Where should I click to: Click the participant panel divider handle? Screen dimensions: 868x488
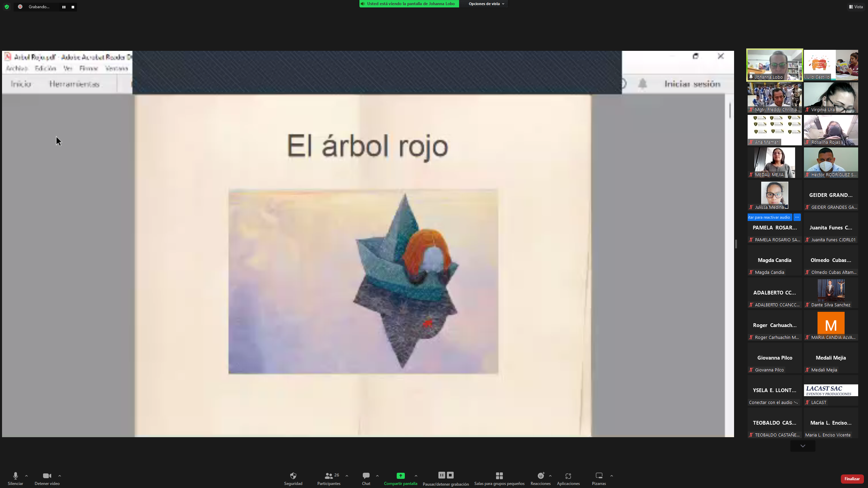(x=736, y=244)
